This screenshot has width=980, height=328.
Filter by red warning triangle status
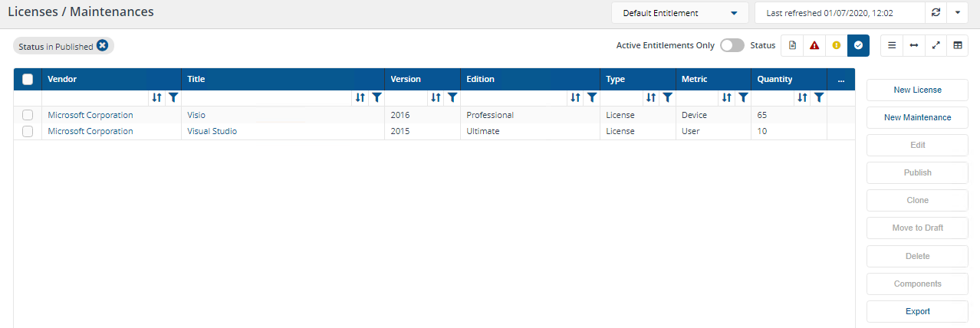(x=814, y=45)
